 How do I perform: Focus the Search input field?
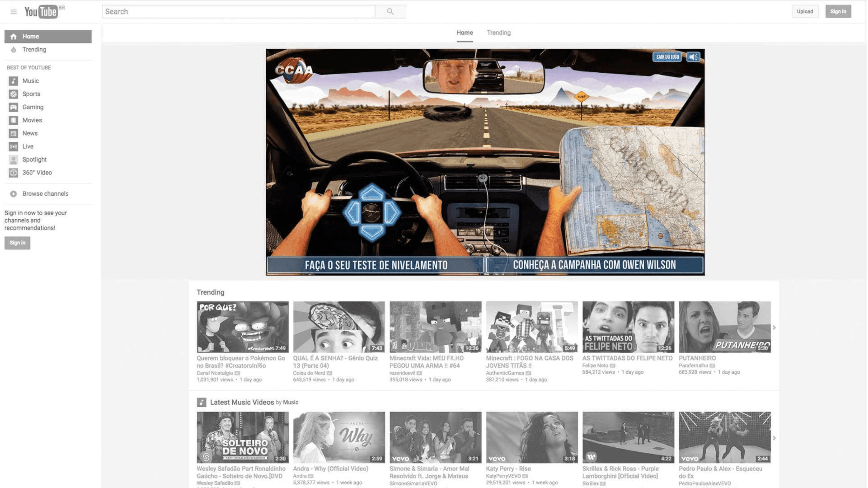pyautogui.click(x=238, y=11)
